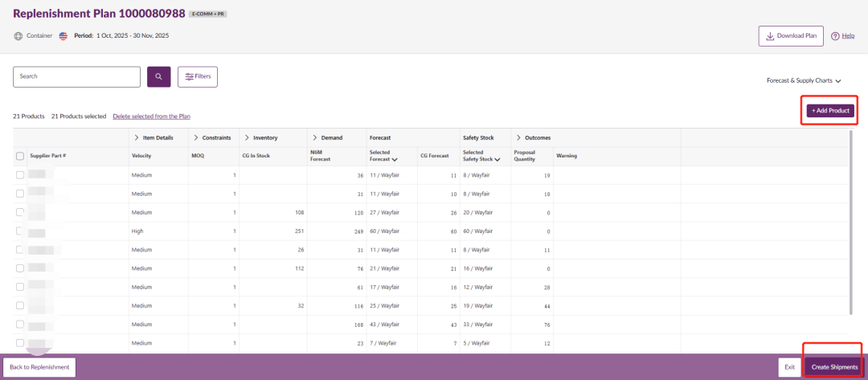Viewport: 868px width, 380px height.
Task: Click the Create Shipments button
Action: (x=834, y=367)
